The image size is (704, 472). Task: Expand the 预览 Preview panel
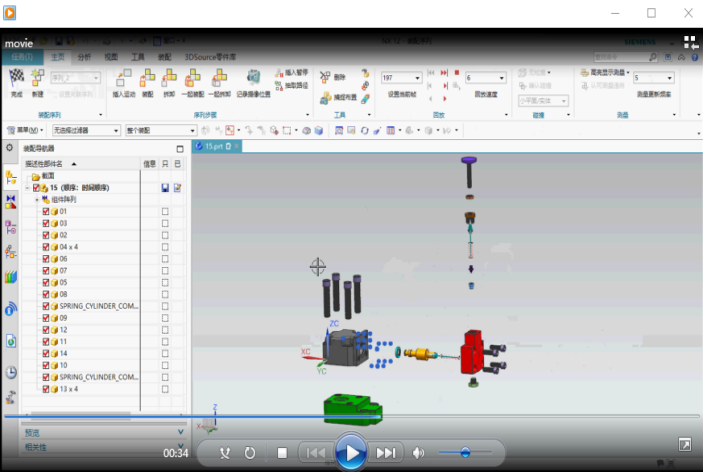[x=180, y=432]
